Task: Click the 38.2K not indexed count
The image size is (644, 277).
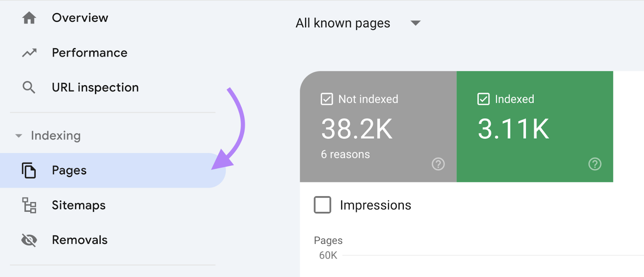Action: 357,129
